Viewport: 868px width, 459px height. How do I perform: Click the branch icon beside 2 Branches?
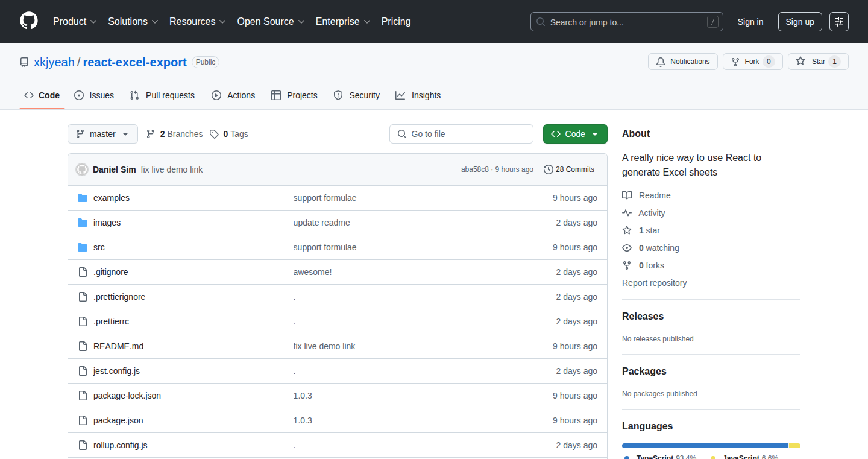[x=151, y=134]
